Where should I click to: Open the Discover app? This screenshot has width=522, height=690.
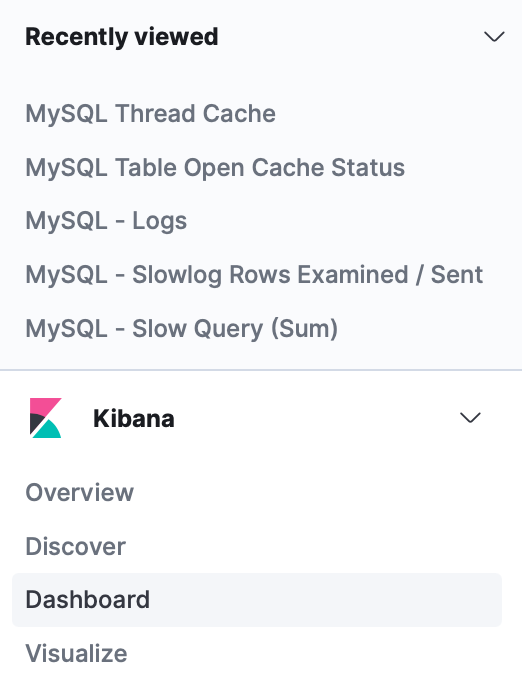pyautogui.click(x=76, y=546)
